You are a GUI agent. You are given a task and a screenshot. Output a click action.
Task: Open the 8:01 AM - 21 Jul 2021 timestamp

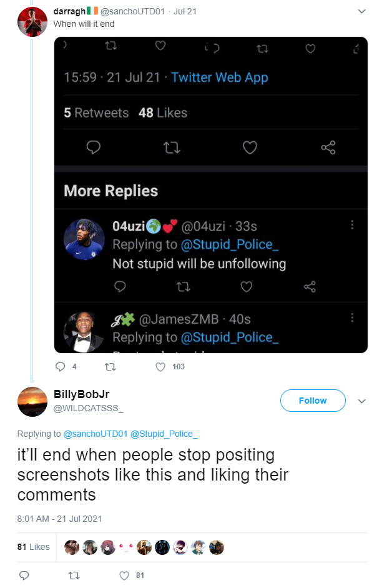tap(59, 519)
